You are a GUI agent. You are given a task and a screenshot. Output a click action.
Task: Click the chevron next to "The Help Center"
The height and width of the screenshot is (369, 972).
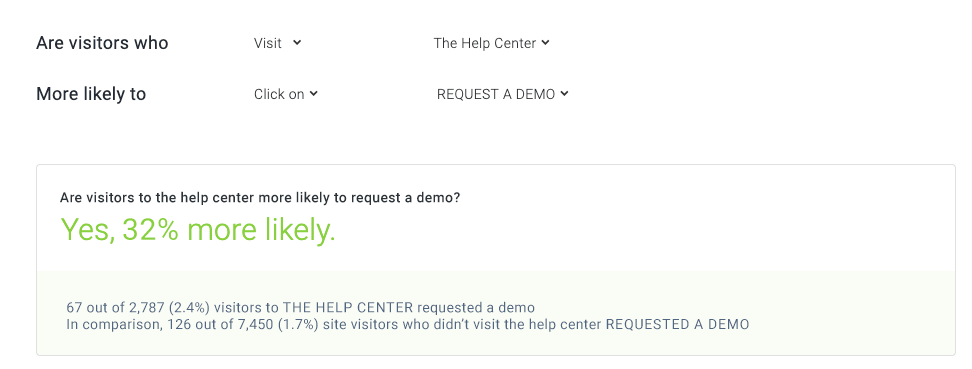[545, 43]
